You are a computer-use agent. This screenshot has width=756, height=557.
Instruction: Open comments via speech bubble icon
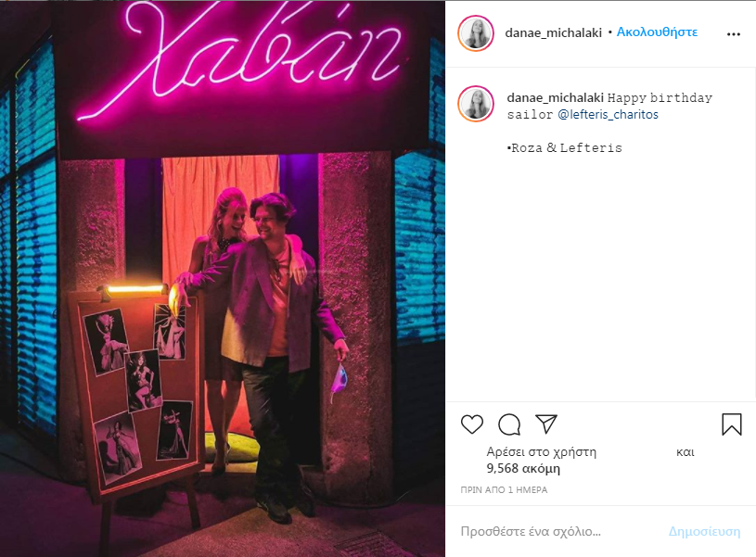coord(509,424)
